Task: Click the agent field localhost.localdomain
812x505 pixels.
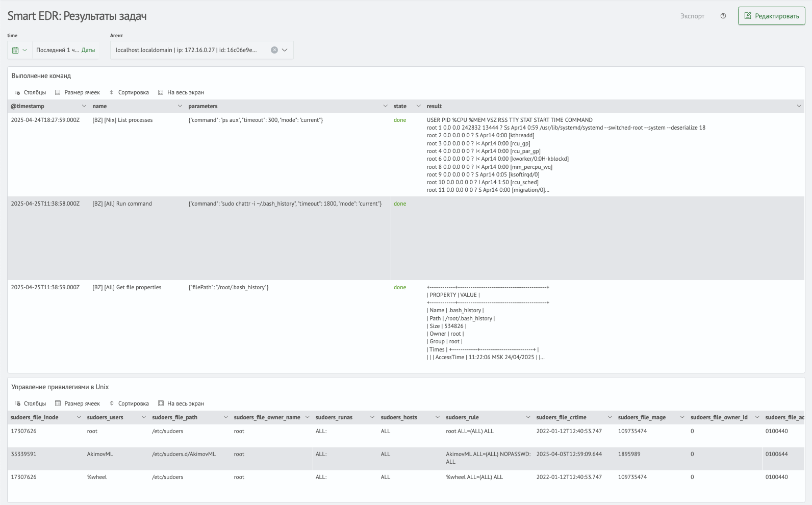Action: [186, 50]
